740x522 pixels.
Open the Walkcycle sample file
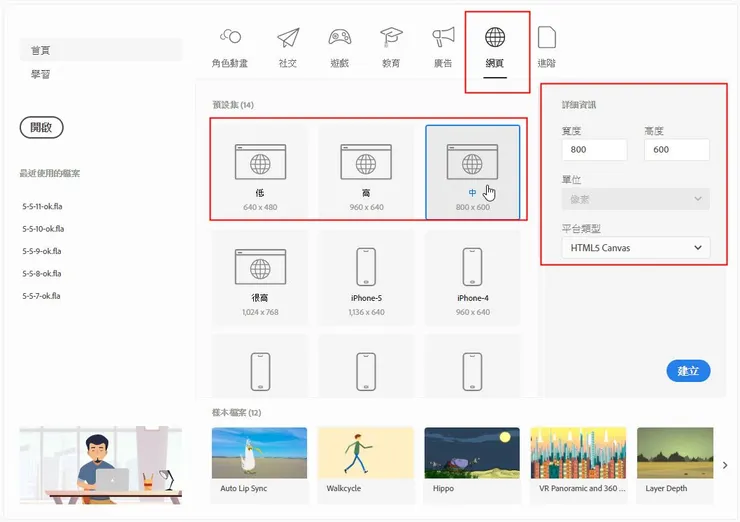[366, 463]
